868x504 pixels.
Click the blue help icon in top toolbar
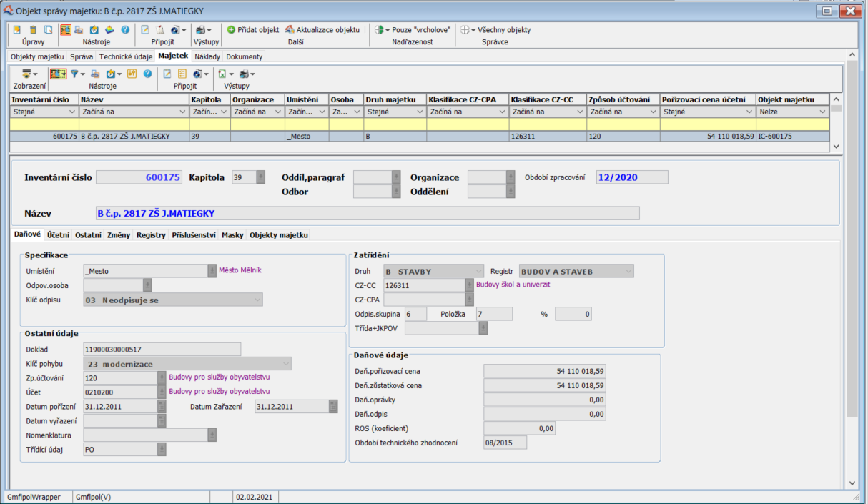tap(125, 30)
